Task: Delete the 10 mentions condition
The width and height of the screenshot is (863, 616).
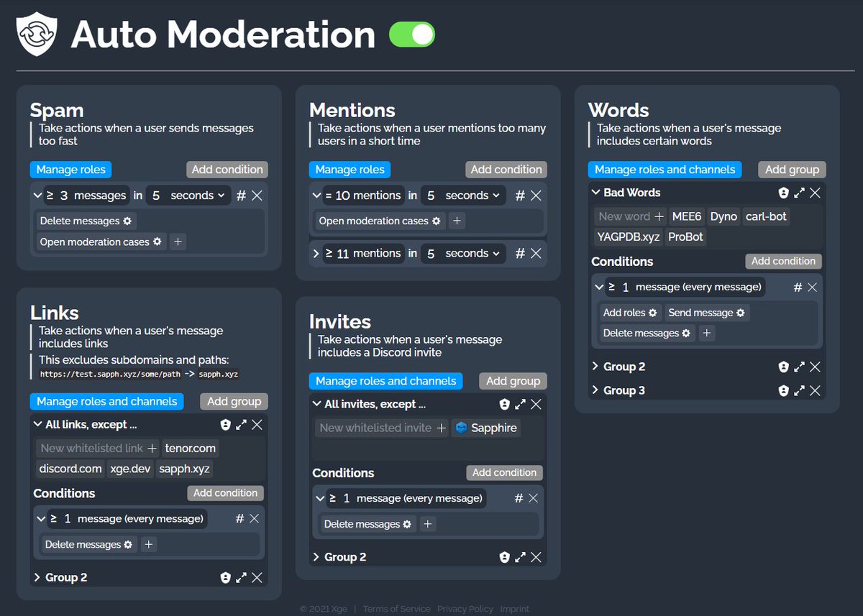Action: [536, 196]
